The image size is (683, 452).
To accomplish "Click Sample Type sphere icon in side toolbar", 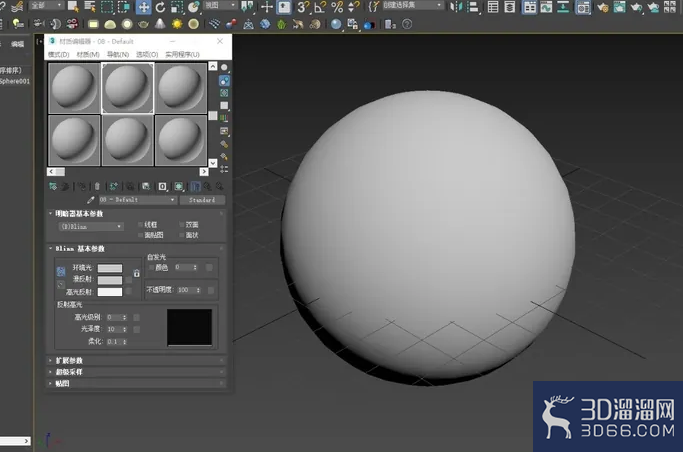I will 224,67.
